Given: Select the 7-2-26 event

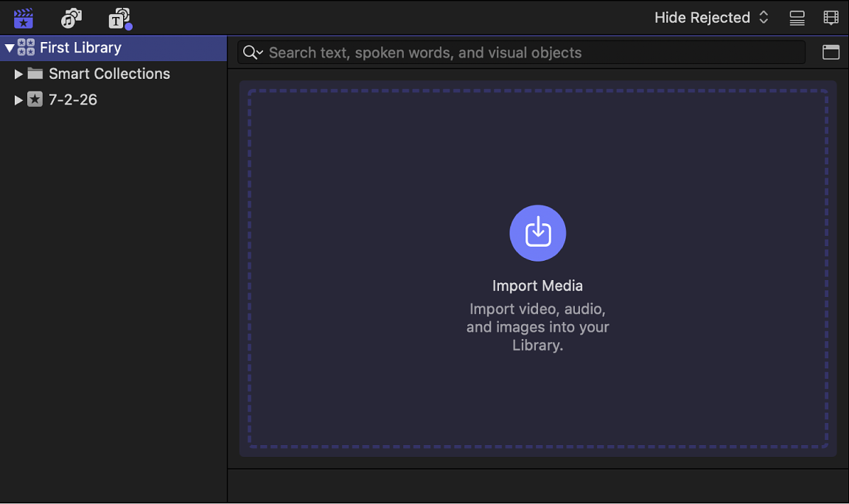Looking at the screenshot, I should point(113,99).
